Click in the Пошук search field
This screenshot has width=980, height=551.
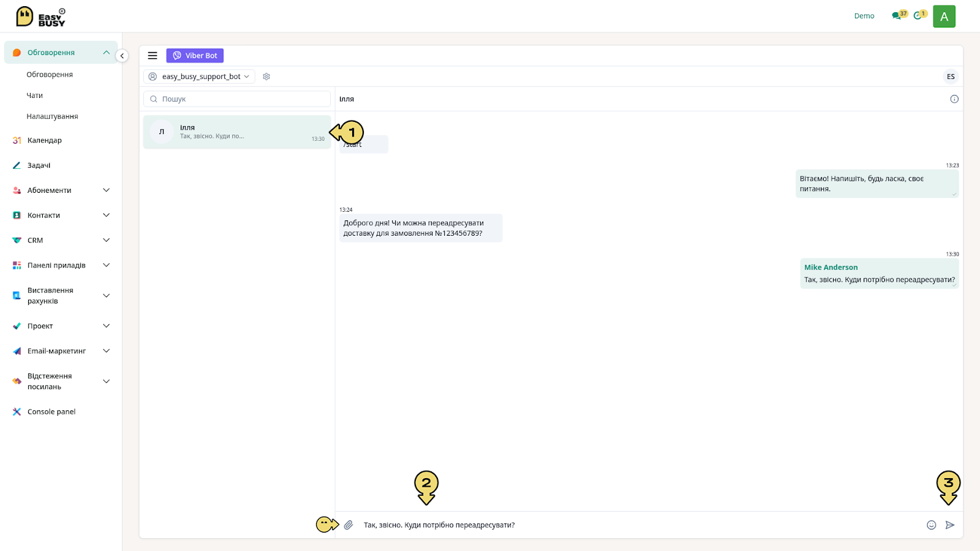pyautogui.click(x=237, y=99)
